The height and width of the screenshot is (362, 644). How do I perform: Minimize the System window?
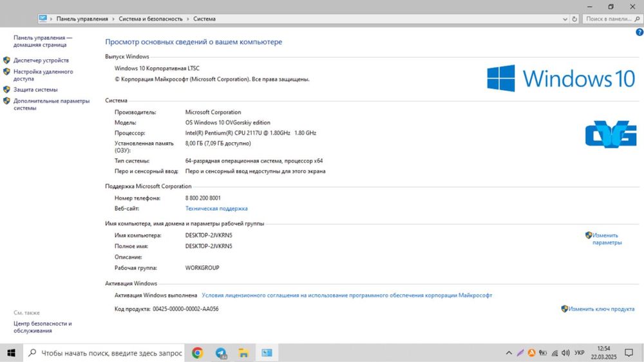tap(590, 6)
